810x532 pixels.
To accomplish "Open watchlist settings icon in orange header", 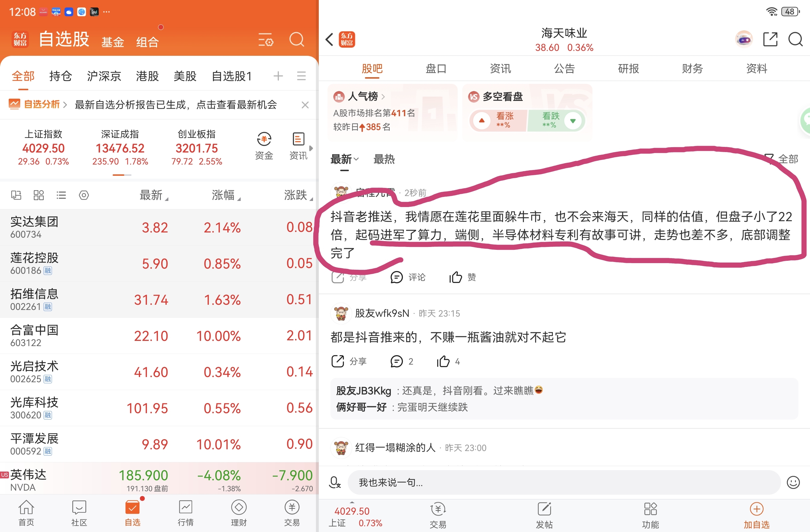I will pos(266,40).
